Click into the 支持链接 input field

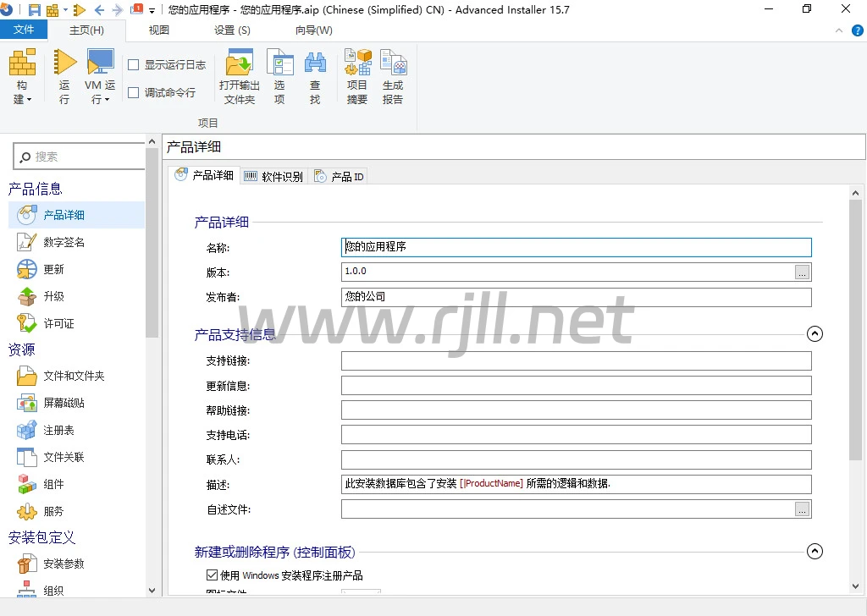click(576, 361)
